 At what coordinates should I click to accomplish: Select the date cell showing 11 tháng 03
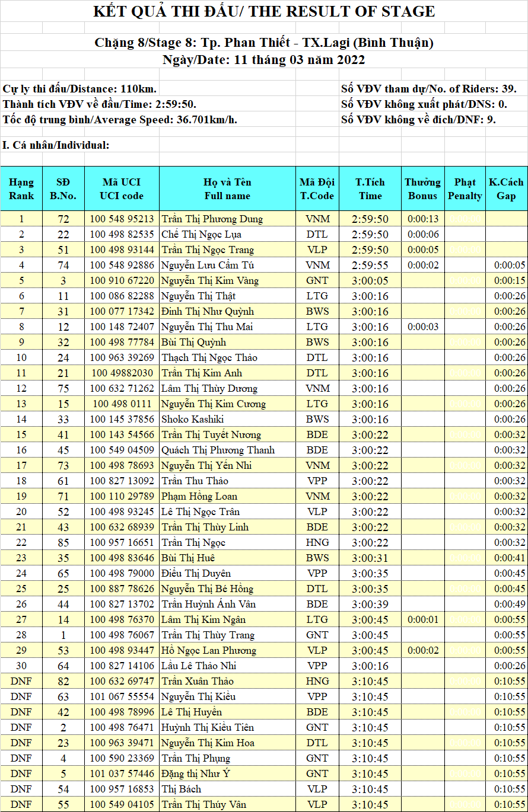[264, 60]
